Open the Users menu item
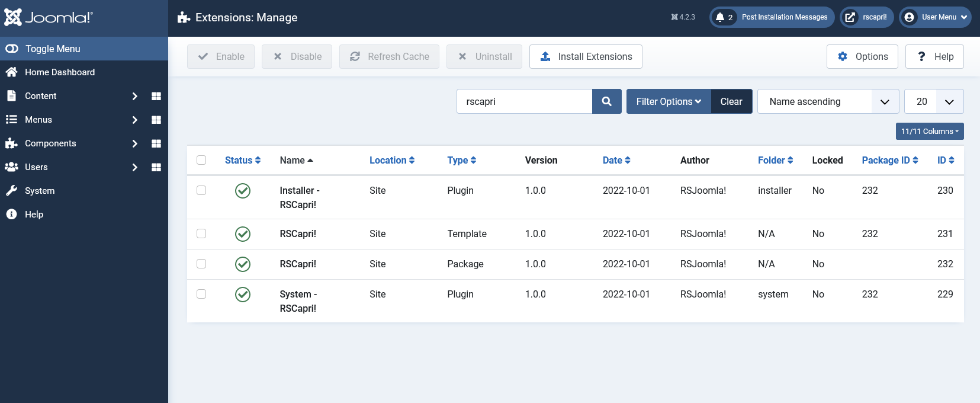This screenshot has width=980, height=403. pyautogui.click(x=36, y=167)
